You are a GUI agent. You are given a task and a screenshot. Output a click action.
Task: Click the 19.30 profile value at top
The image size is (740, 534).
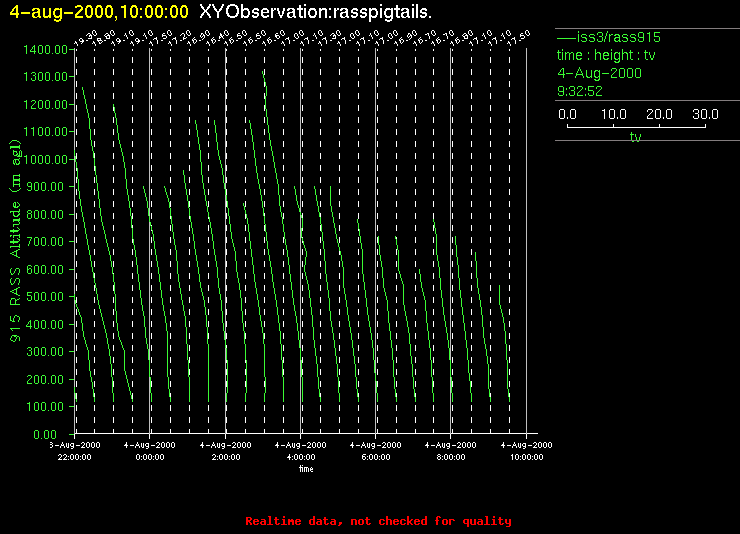pos(84,38)
